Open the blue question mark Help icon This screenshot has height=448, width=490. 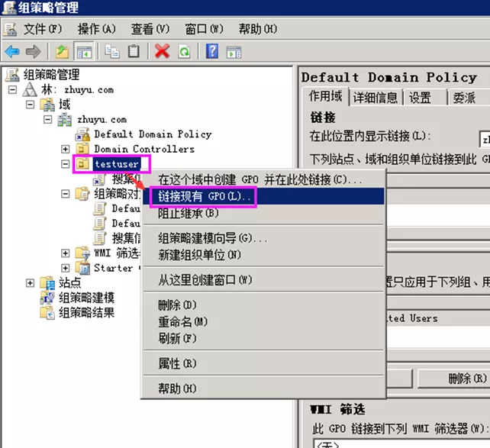pos(212,51)
